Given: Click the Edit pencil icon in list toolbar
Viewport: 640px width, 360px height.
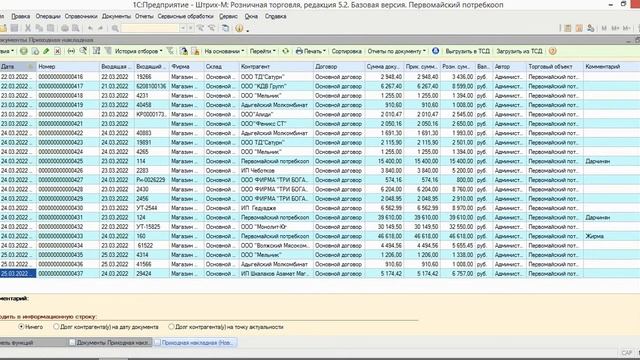Looking at the screenshot, I should click(x=46, y=51).
